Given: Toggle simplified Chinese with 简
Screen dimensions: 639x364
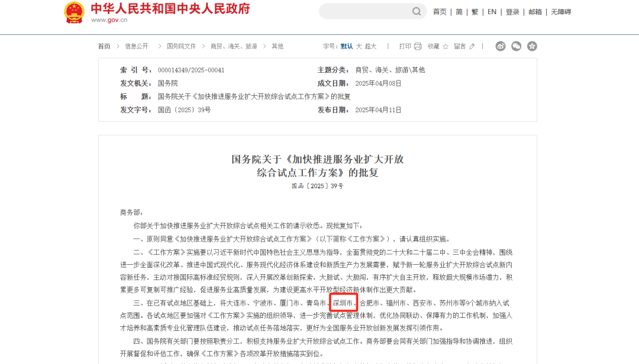Looking at the screenshot, I should click(459, 11).
